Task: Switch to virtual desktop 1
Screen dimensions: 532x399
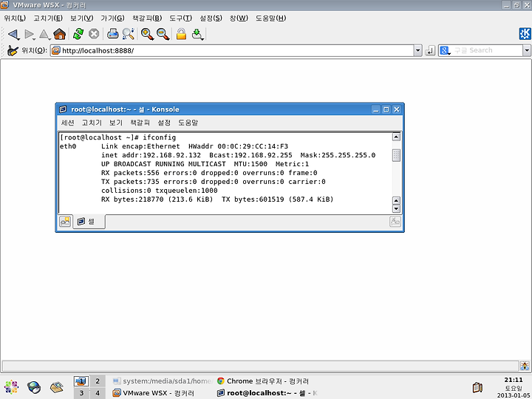Action: 81,381
